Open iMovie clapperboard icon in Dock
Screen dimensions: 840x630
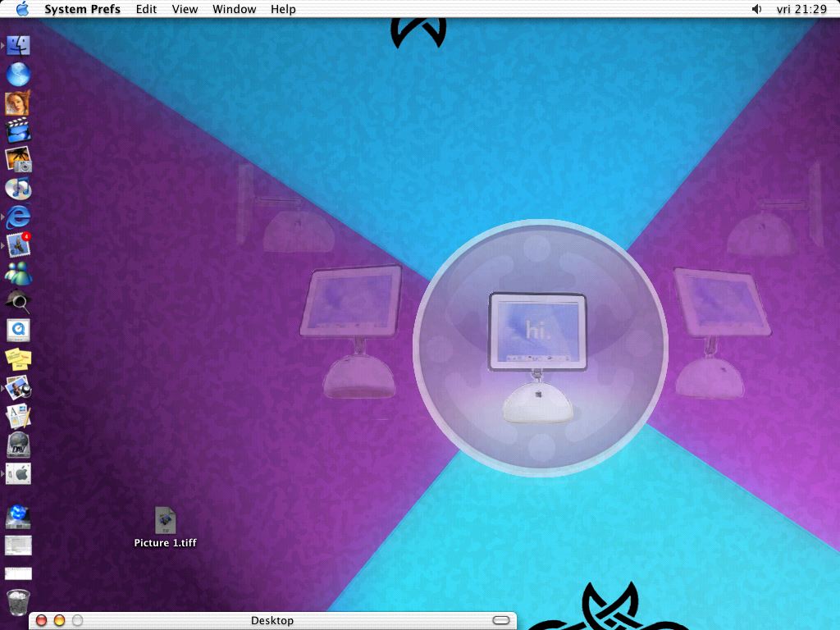(x=18, y=131)
